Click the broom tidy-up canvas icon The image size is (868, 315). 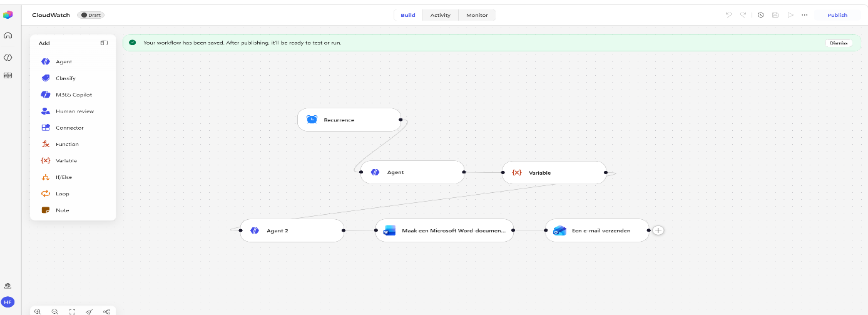coord(89,311)
